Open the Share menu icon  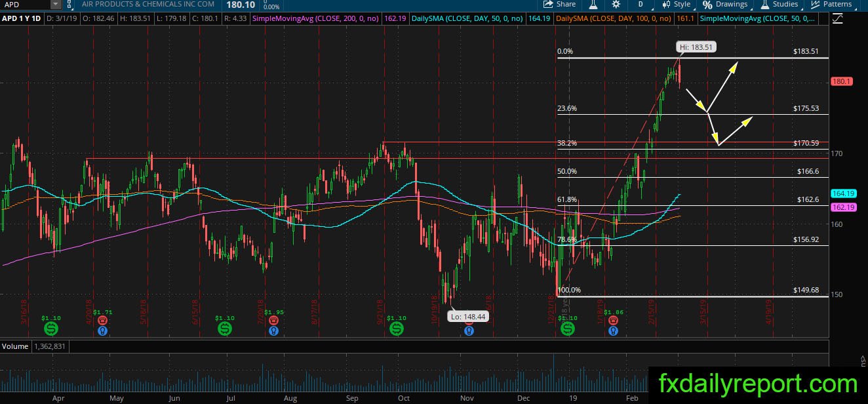click(x=548, y=4)
